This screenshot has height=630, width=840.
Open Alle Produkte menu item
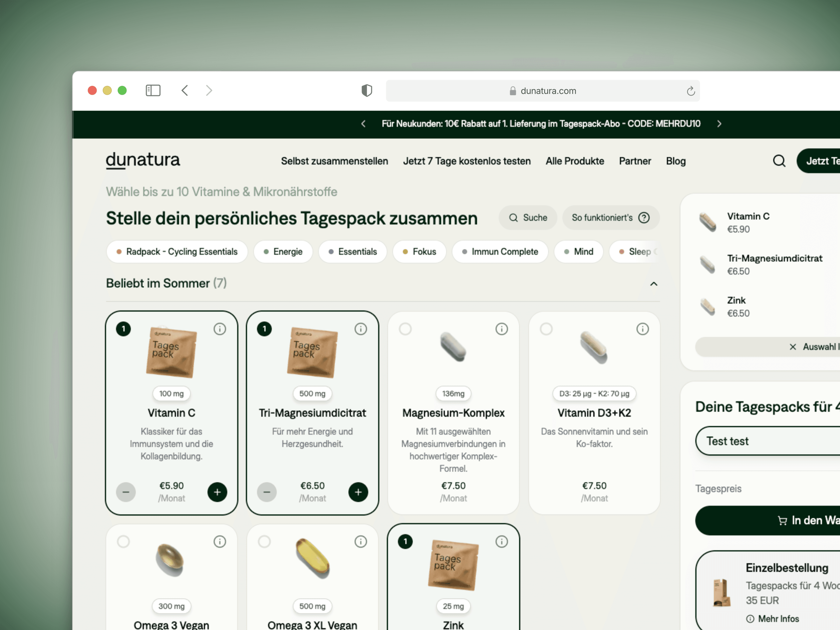(x=575, y=161)
